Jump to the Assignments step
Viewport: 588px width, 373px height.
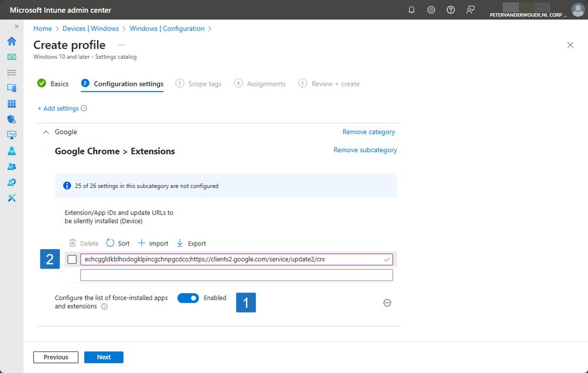[x=260, y=83]
